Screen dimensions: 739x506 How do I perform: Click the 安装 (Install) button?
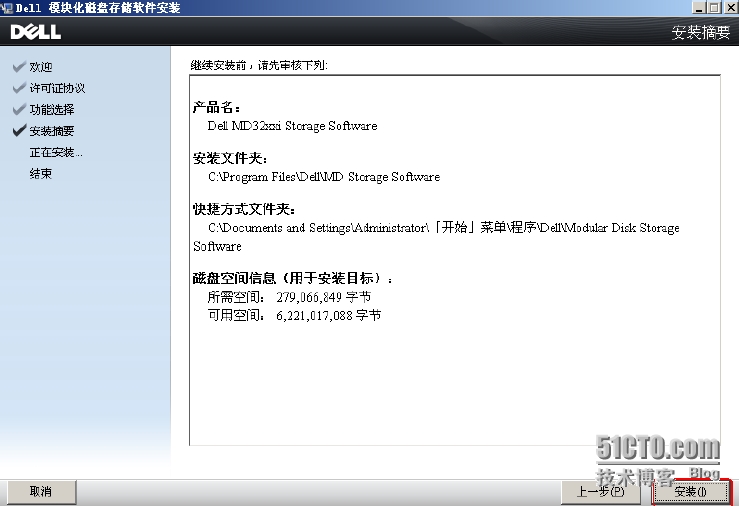[x=690, y=492]
